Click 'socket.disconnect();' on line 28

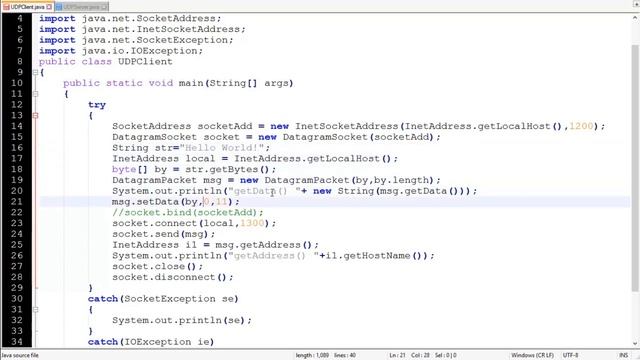pos(173,277)
